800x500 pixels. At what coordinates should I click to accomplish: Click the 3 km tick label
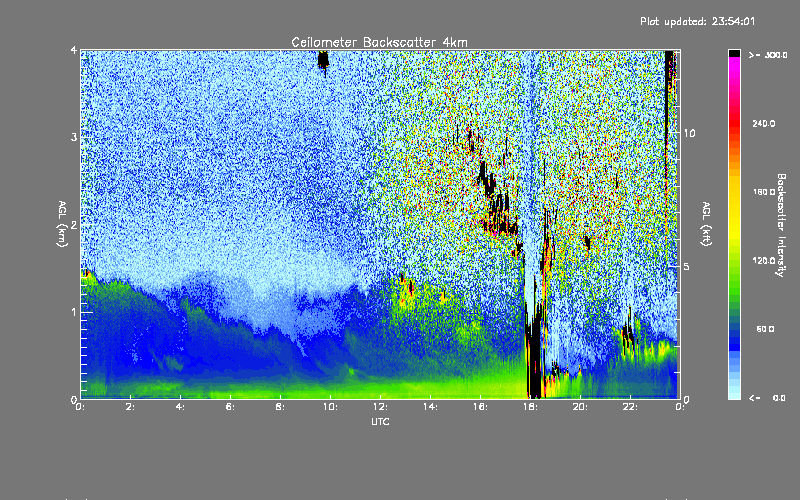click(74, 137)
